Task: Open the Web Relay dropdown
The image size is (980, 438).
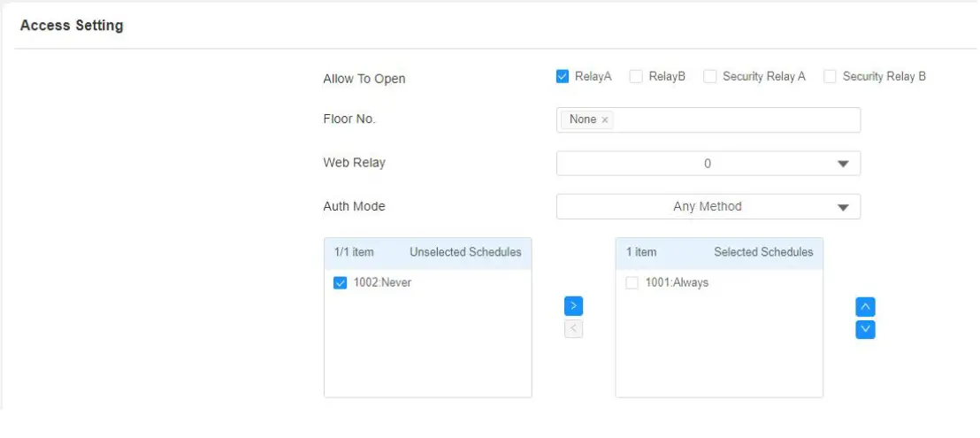Action: (708, 164)
